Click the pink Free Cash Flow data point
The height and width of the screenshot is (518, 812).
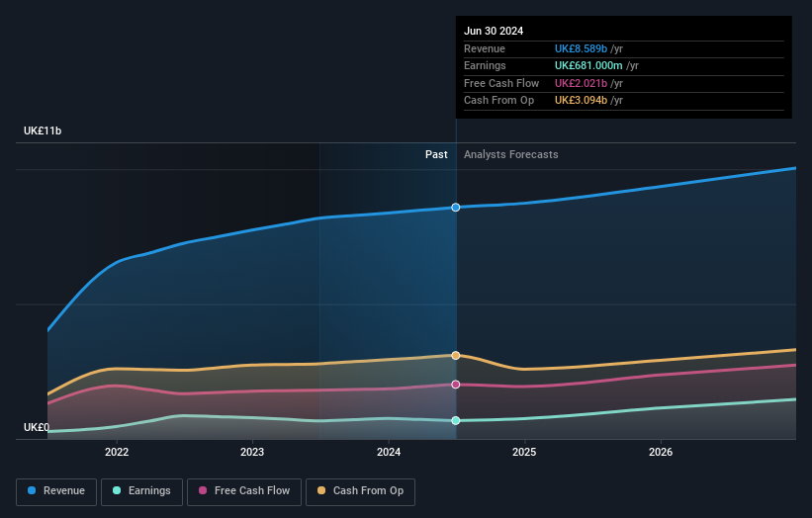(456, 385)
